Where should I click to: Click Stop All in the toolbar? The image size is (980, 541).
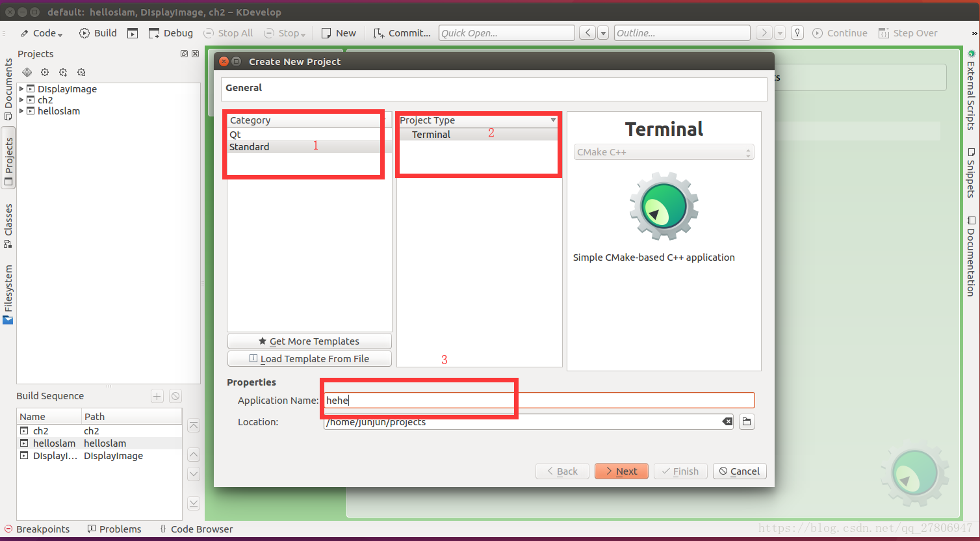228,33
